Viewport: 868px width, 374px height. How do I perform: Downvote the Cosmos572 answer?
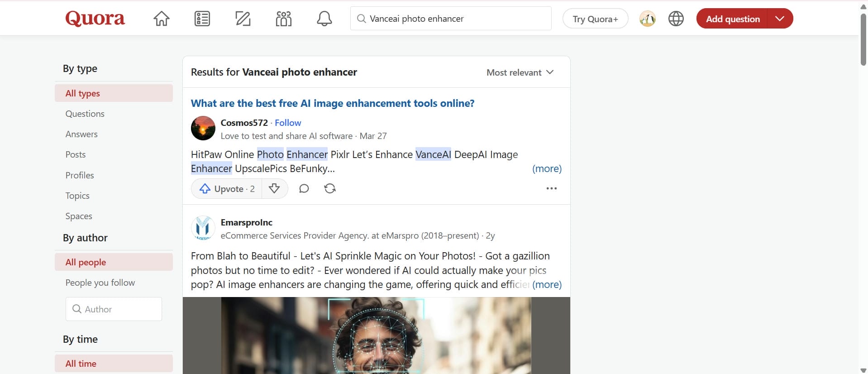[x=274, y=188]
